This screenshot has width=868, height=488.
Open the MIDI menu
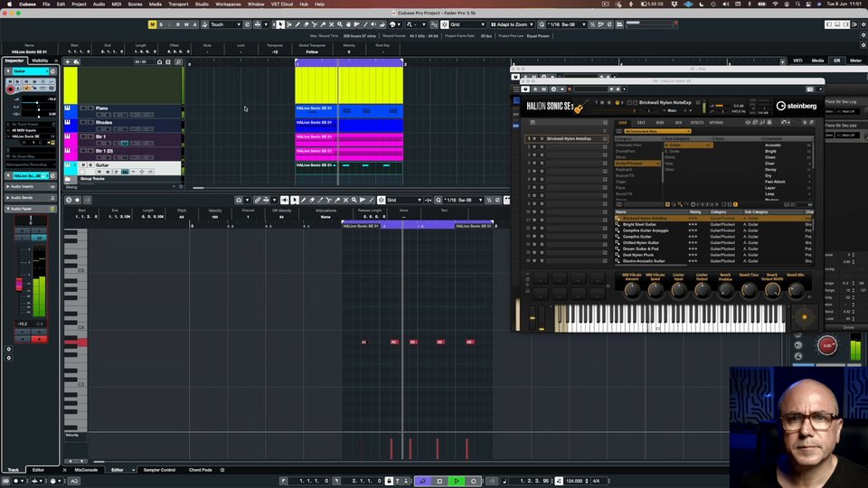coord(117,4)
